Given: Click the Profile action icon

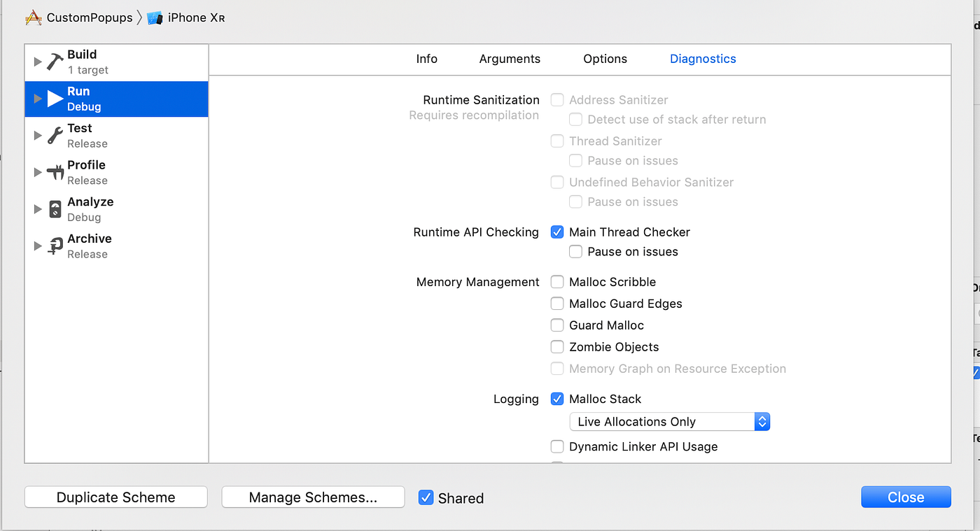Looking at the screenshot, I should 55,172.
